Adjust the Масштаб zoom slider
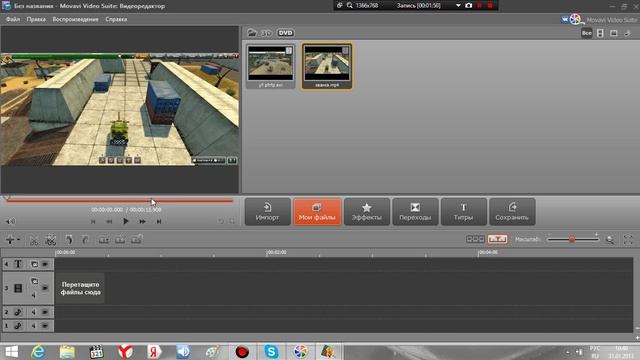Screen dimensions: 640x360 tap(572, 239)
